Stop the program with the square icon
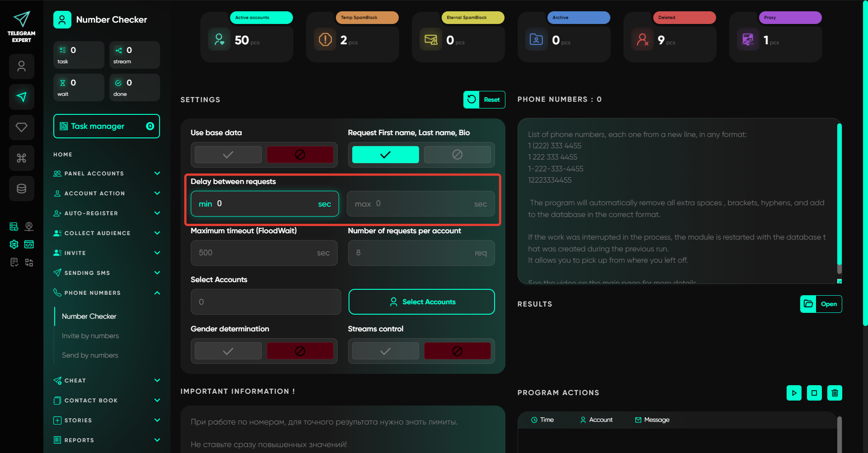This screenshot has width=868, height=453. click(x=814, y=393)
